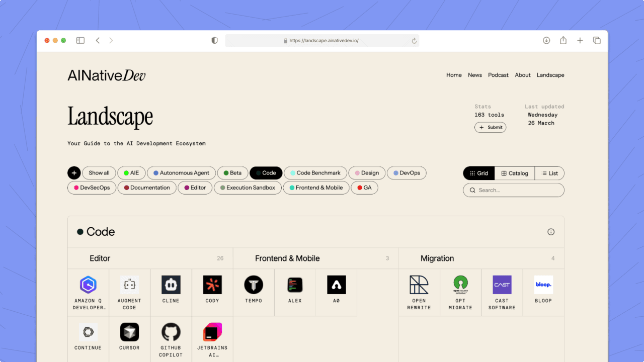Open the Safari downloads icon
Screen dimensions: 644x362
click(x=546, y=41)
